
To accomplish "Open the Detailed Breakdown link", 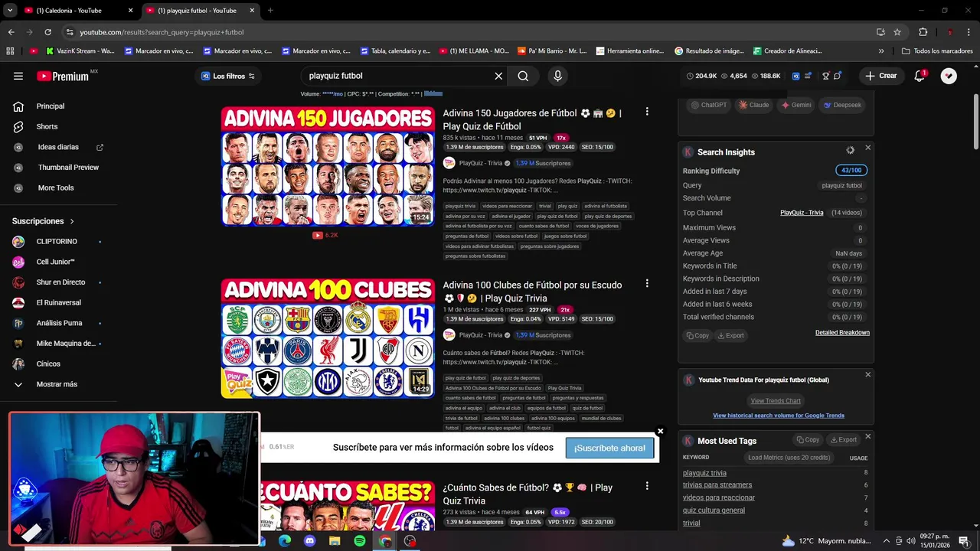I will coord(842,333).
